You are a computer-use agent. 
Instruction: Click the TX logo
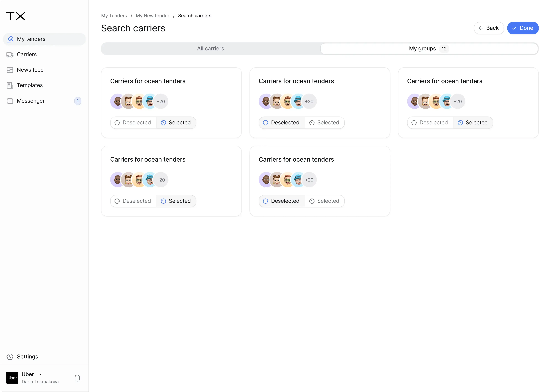(15, 16)
